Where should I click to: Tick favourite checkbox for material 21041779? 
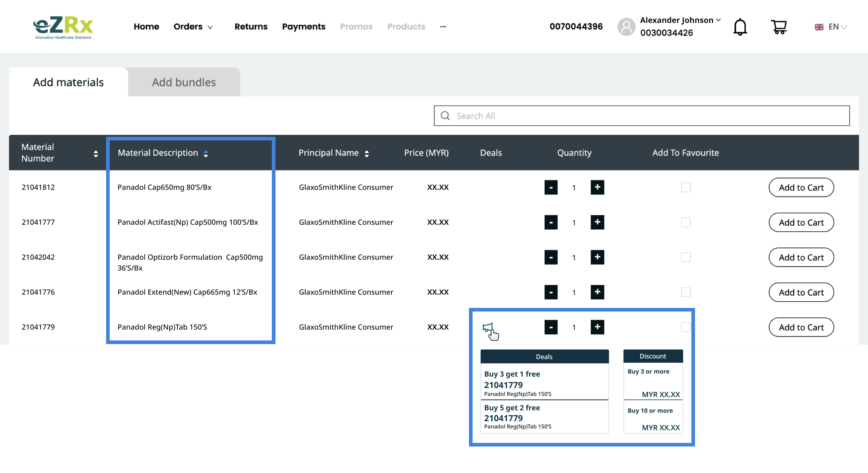(x=686, y=327)
